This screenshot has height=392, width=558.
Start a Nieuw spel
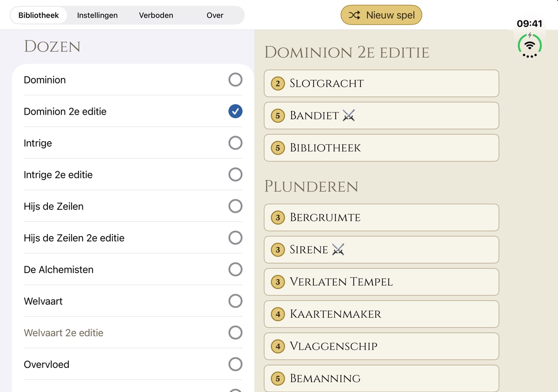(x=381, y=15)
